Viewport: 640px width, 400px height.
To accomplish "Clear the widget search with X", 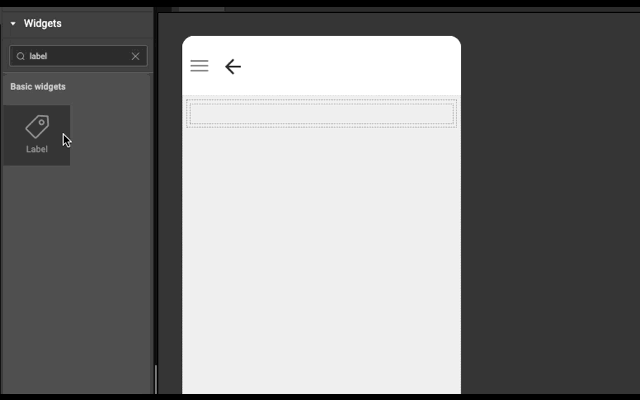I will point(136,56).
